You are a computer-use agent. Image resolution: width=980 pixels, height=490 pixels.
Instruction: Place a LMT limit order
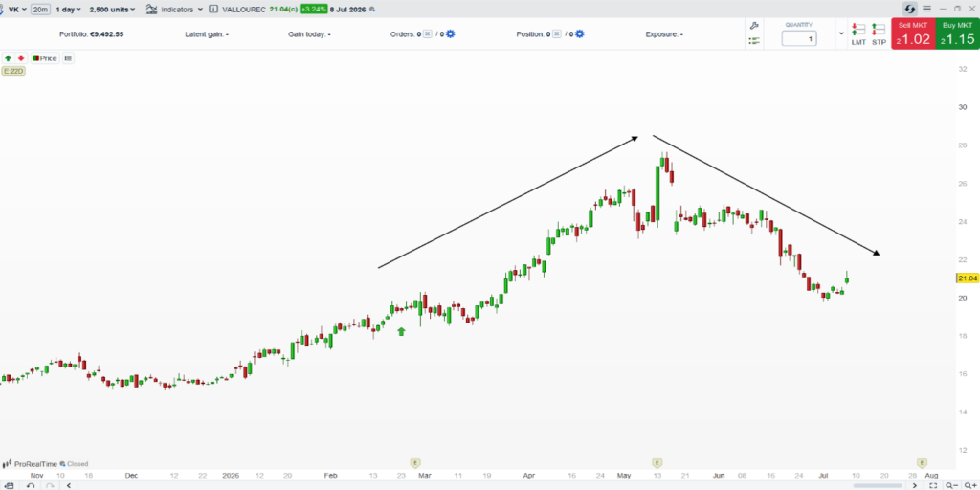pos(858,34)
